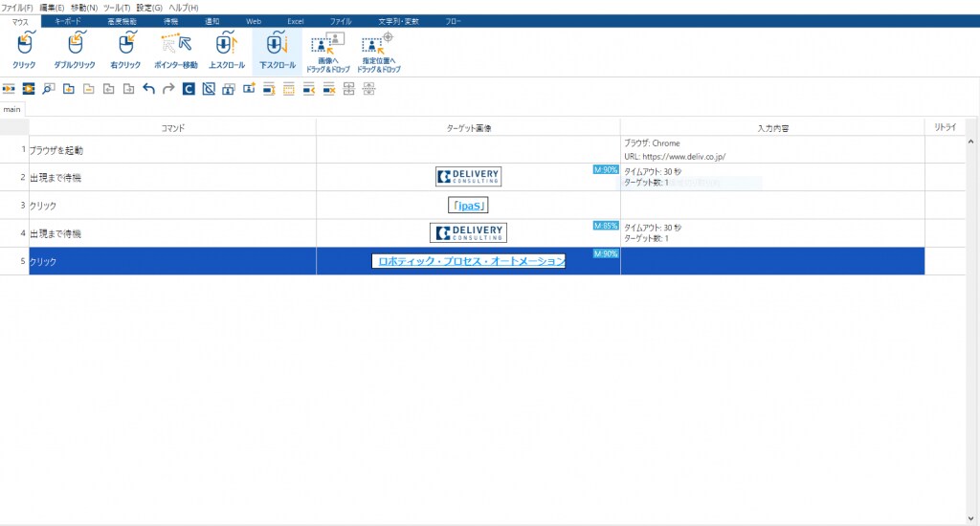Choose 画像へドラッグ&ドロップ command
The height and width of the screenshot is (526, 980).
point(327,53)
